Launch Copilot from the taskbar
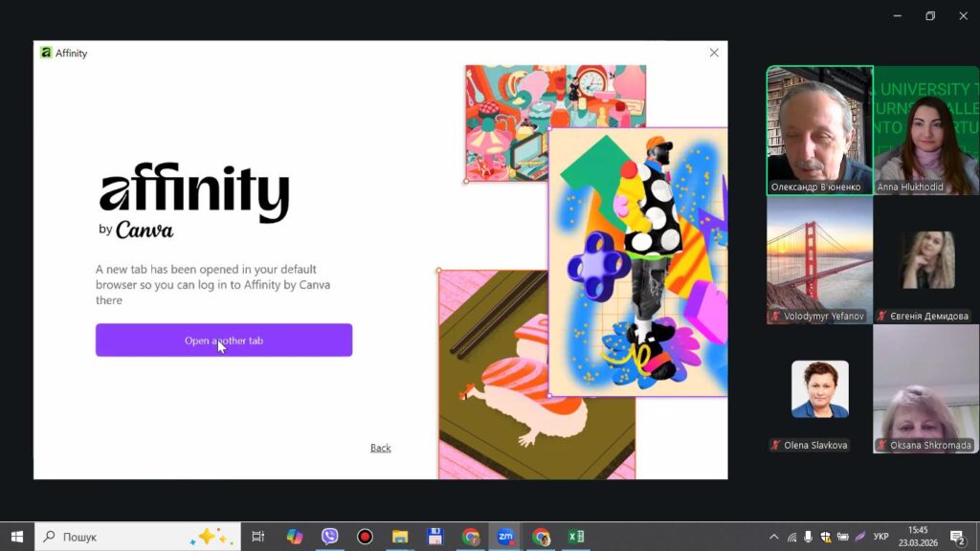This screenshot has width=980, height=551. (295, 537)
